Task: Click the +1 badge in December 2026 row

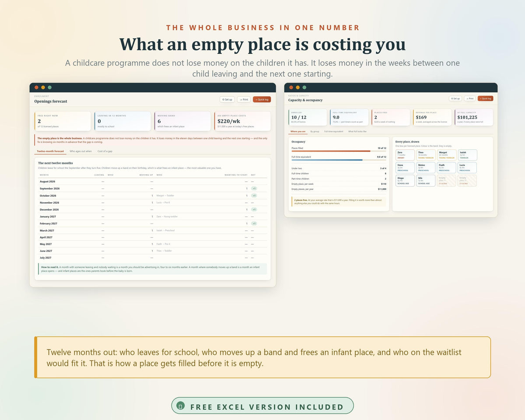Action: (254, 210)
